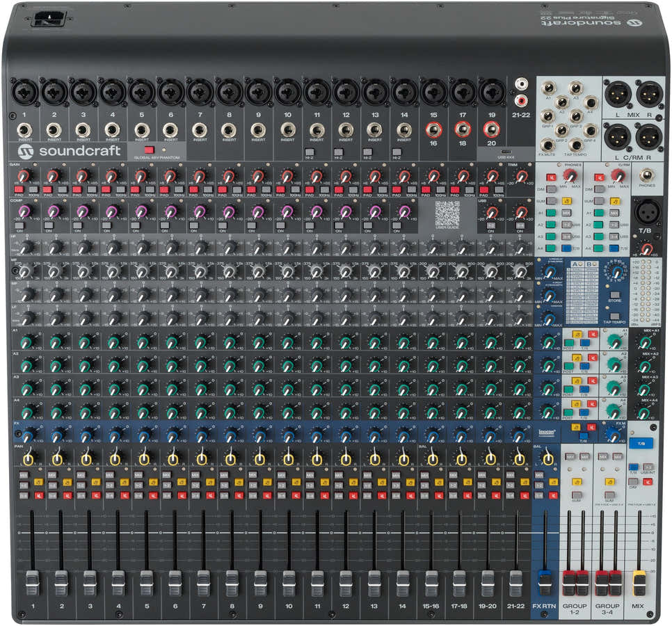Click the TAP TEMPO footswitch jack
The image size is (672, 626).
point(575,145)
